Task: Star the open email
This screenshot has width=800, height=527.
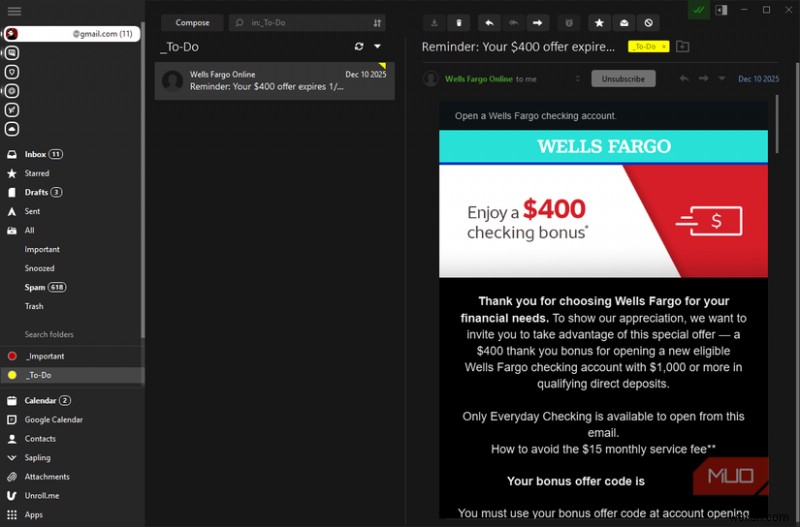Action: [599, 22]
